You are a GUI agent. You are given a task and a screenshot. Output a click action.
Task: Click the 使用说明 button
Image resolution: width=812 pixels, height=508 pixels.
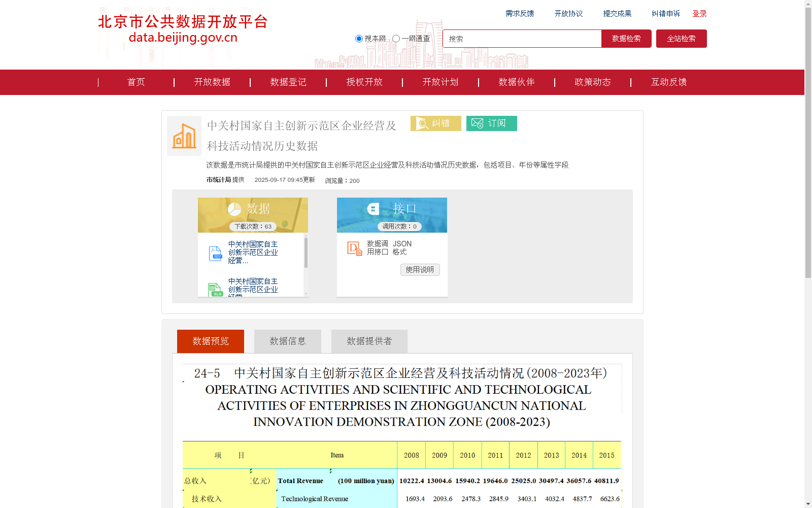[x=420, y=270]
